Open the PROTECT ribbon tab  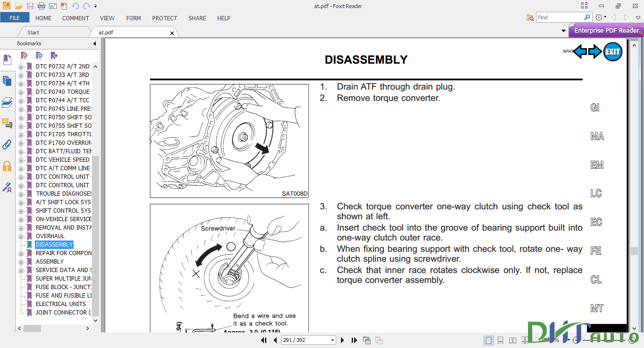click(x=165, y=18)
